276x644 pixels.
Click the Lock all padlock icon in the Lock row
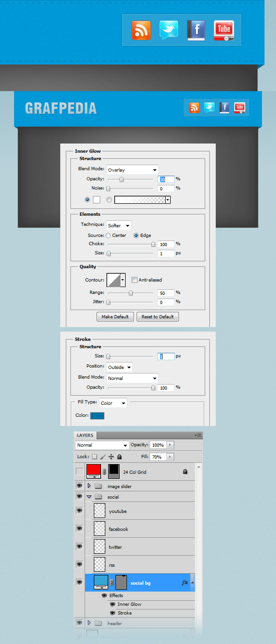pyautogui.click(x=120, y=457)
